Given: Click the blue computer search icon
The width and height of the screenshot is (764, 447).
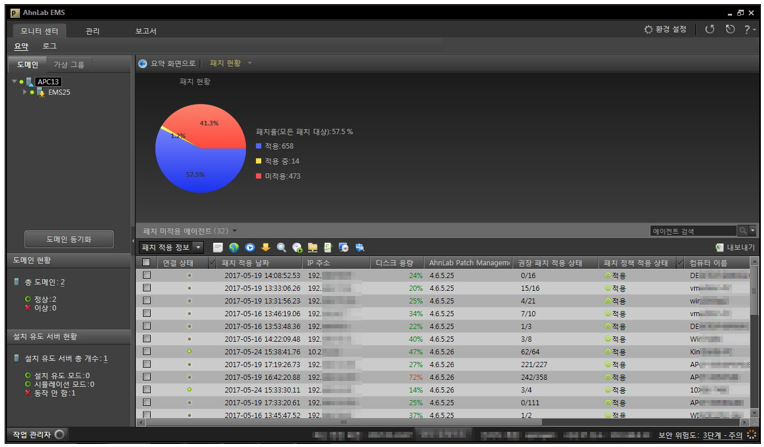Looking at the screenshot, I should coord(360,248).
